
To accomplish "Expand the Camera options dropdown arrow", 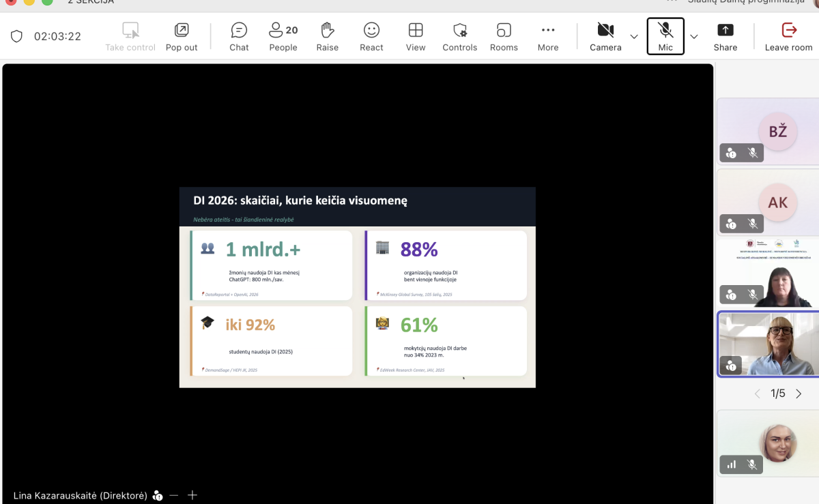I will point(634,37).
